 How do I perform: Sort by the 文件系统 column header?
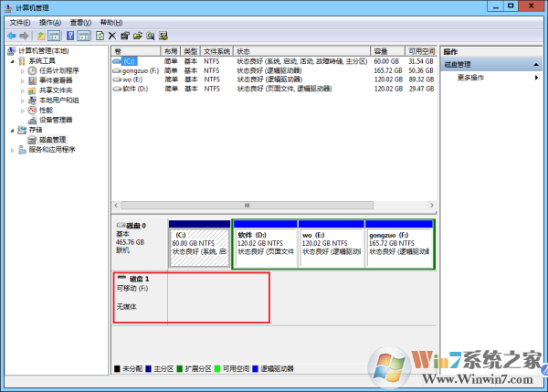coord(216,51)
